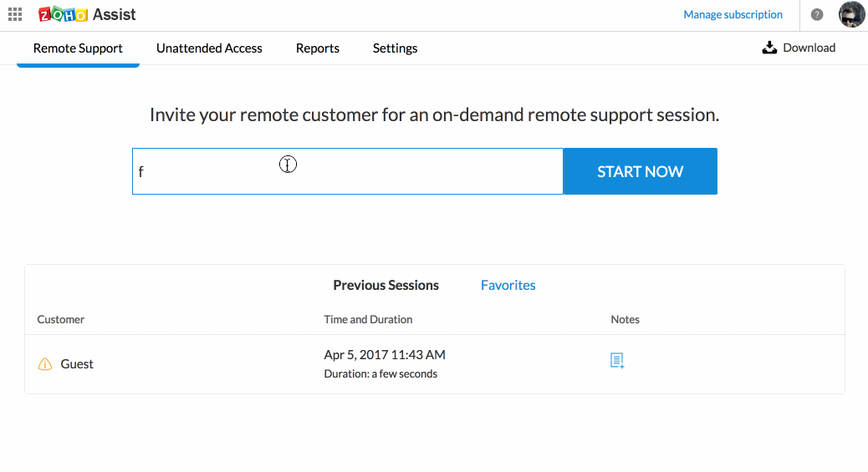Select the Settings tab
This screenshot has height=472, width=868.
point(395,48)
